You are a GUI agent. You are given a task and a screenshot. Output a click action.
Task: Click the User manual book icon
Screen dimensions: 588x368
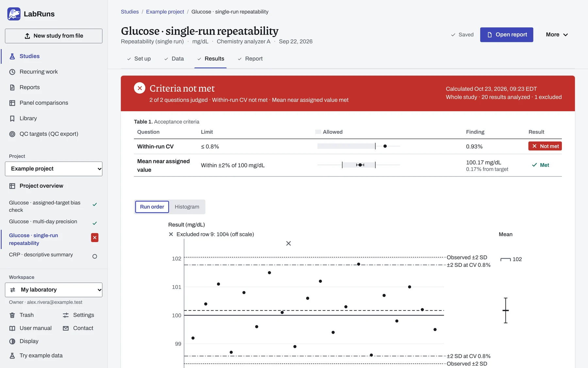click(12, 328)
